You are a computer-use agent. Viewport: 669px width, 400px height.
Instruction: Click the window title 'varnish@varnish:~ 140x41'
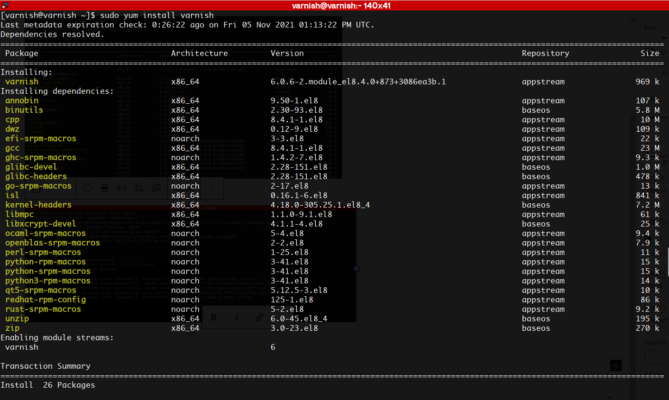pyautogui.click(x=341, y=6)
